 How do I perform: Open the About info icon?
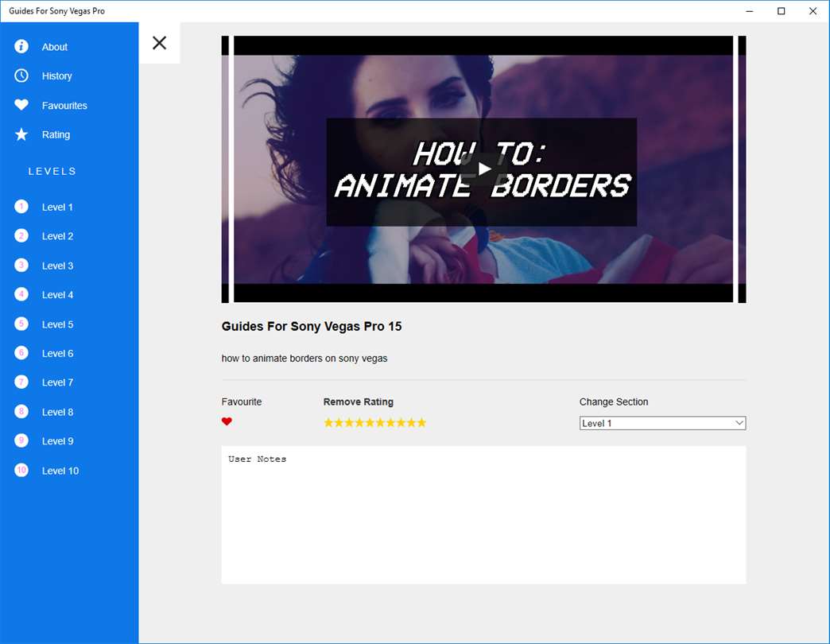21,47
